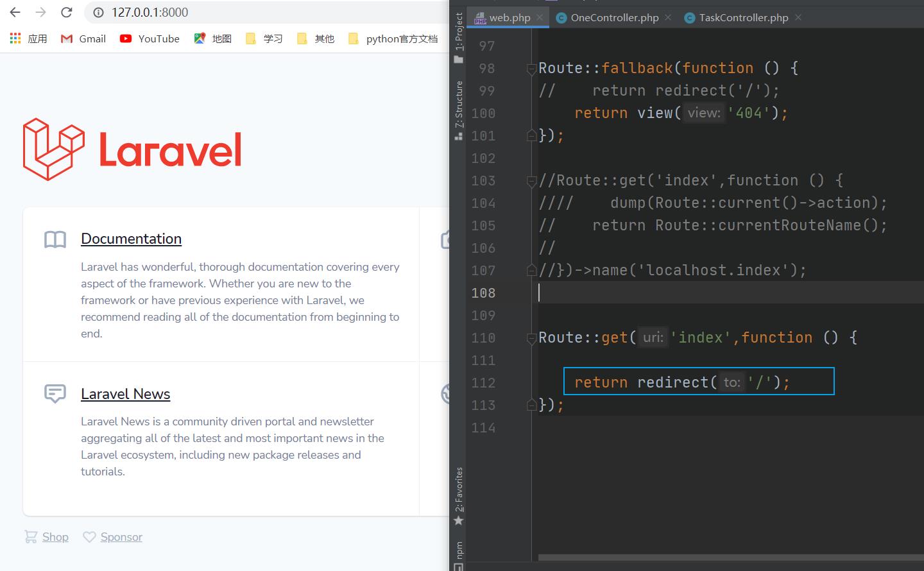Click the address bar showing 127.0.0.1:8000
The width and height of the screenshot is (924, 571).
pos(266,12)
